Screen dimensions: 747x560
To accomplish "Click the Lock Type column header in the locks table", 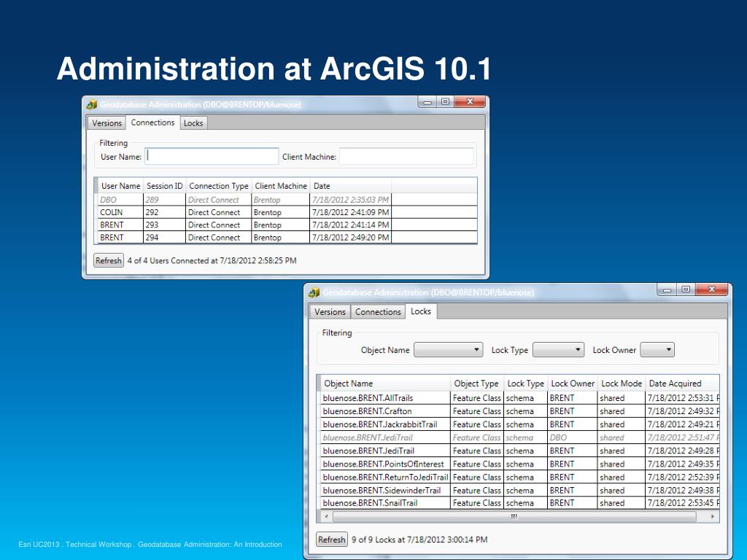I will click(x=525, y=384).
